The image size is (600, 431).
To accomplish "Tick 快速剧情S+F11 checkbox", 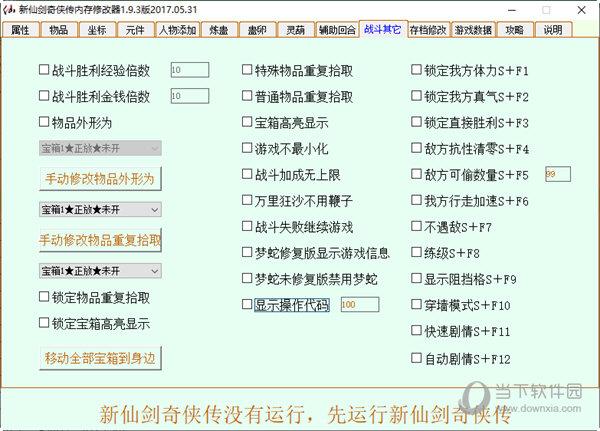I will coord(416,330).
